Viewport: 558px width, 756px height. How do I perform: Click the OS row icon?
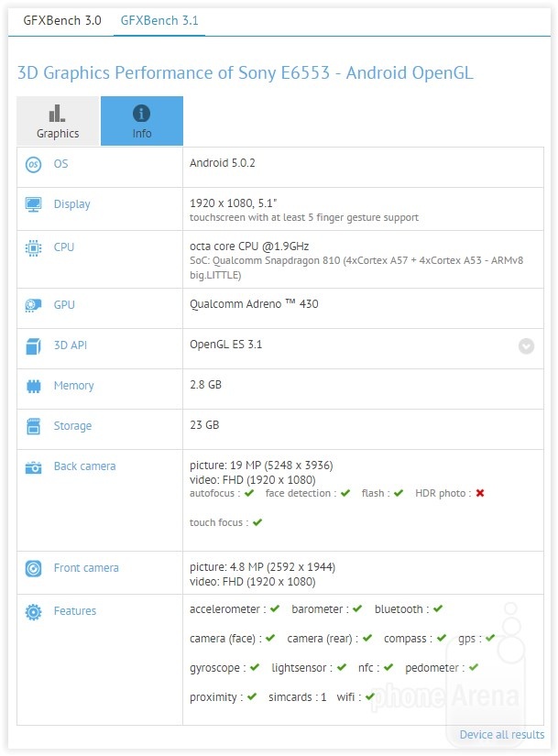33,164
